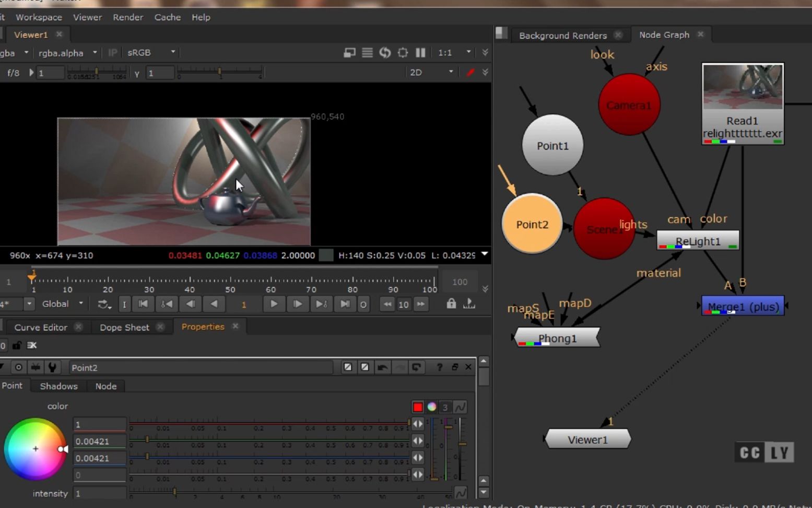
Task: Open the intensity animation curve menu icon
Action: (x=461, y=493)
